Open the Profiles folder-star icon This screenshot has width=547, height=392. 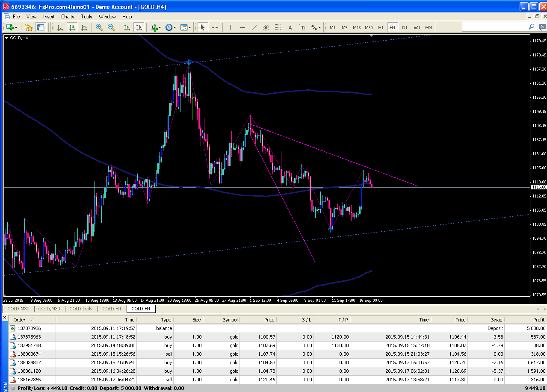coord(29,27)
